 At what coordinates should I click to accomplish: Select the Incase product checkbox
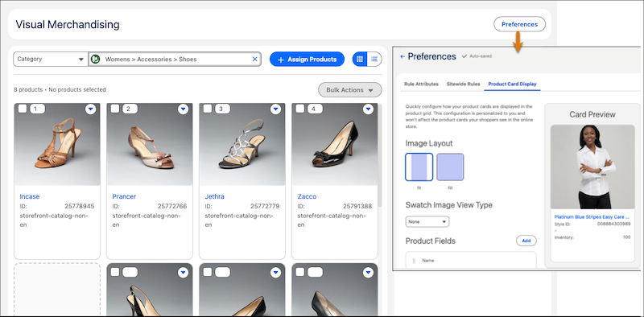pyautogui.click(x=23, y=109)
